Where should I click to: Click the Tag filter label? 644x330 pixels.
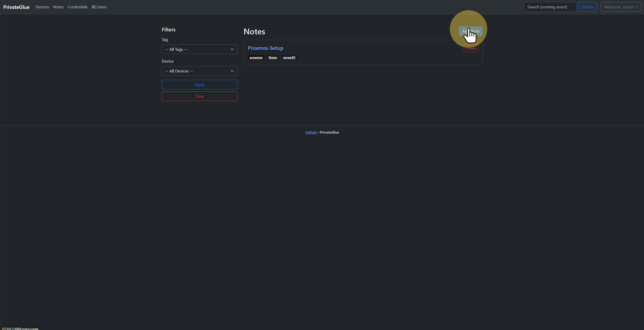pyautogui.click(x=165, y=40)
